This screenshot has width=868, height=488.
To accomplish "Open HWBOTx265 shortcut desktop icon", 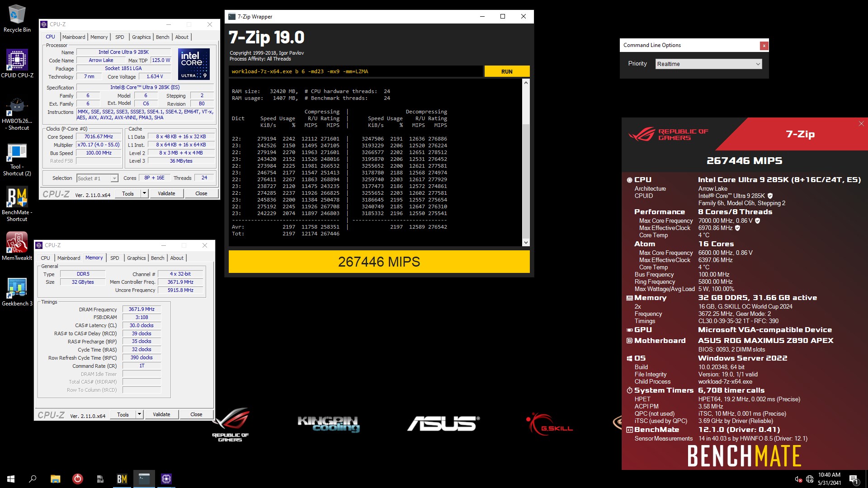I will tap(17, 114).
